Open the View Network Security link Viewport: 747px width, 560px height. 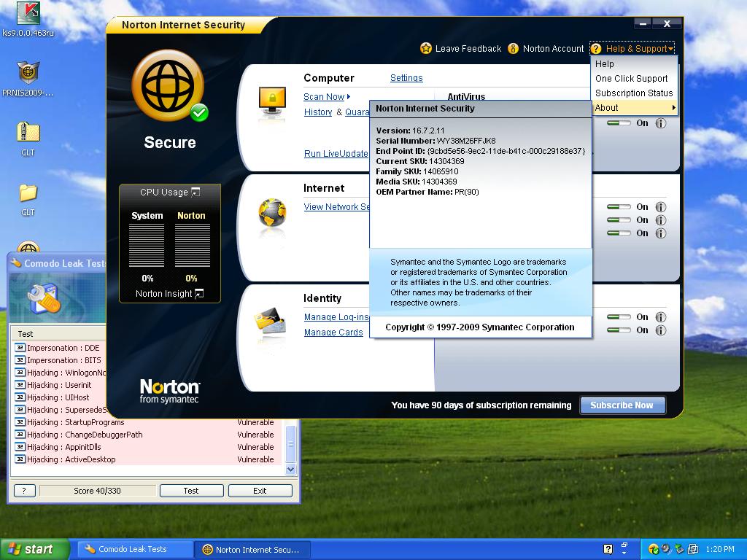(x=337, y=207)
